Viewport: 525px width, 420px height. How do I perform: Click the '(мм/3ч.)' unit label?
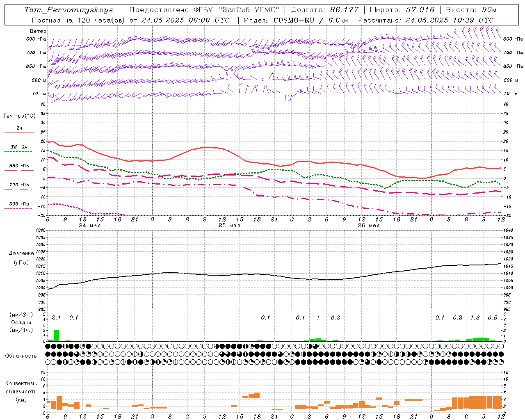point(20,315)
